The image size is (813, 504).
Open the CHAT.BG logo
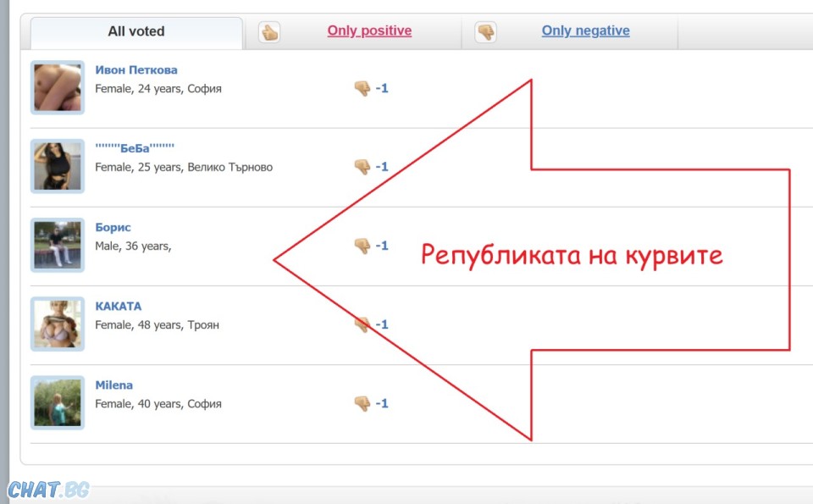pos(49,490)
